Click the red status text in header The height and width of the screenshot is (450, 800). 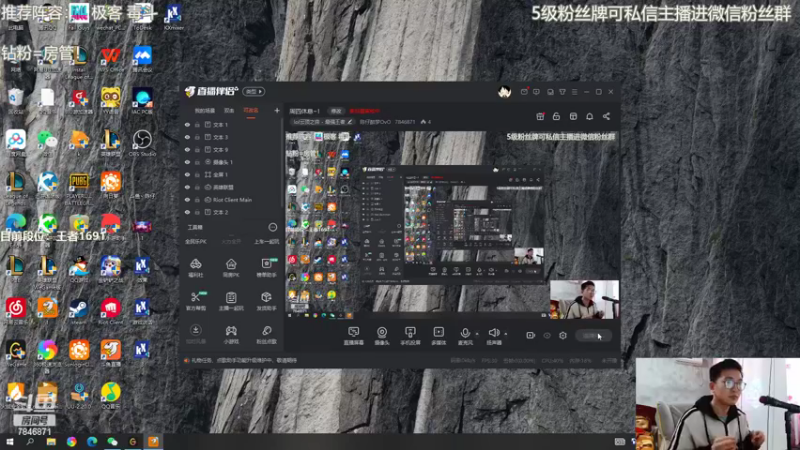(x=364, y=111)
